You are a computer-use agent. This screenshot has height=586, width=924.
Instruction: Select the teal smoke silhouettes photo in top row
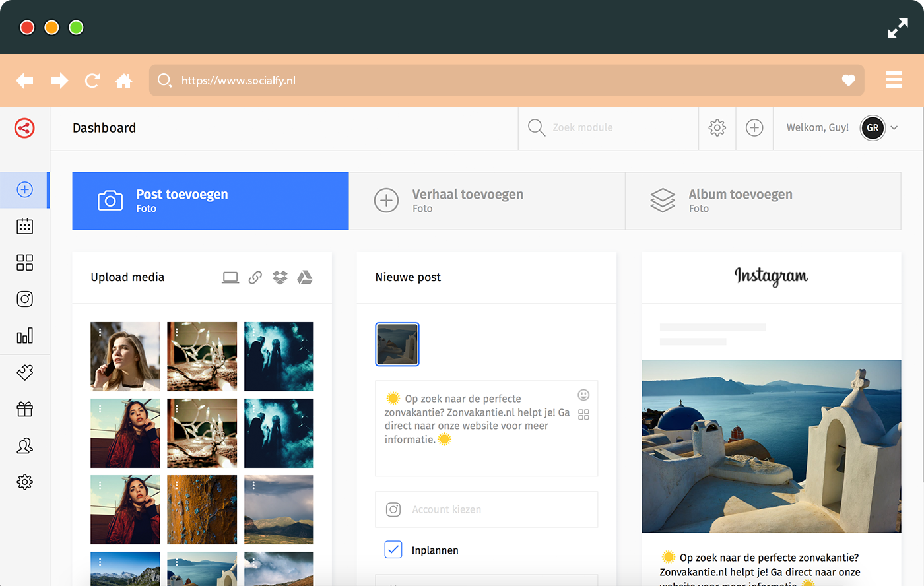tap(279, 356)
